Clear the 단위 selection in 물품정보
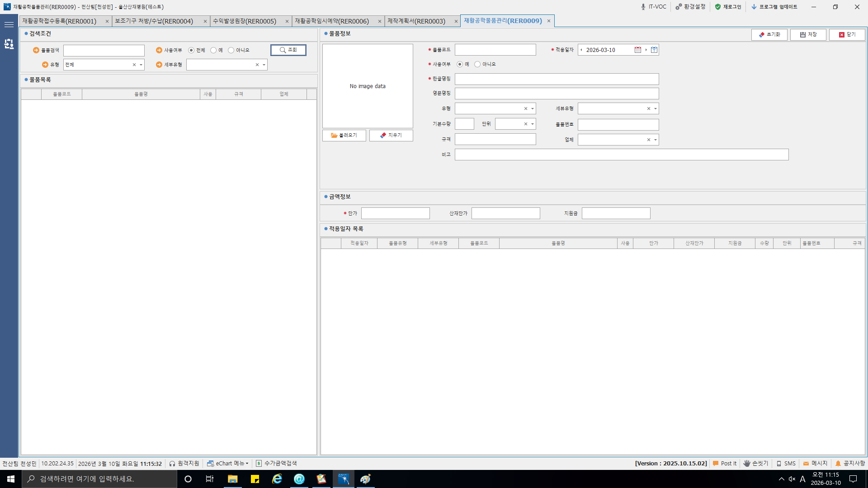 click(526, 124)
